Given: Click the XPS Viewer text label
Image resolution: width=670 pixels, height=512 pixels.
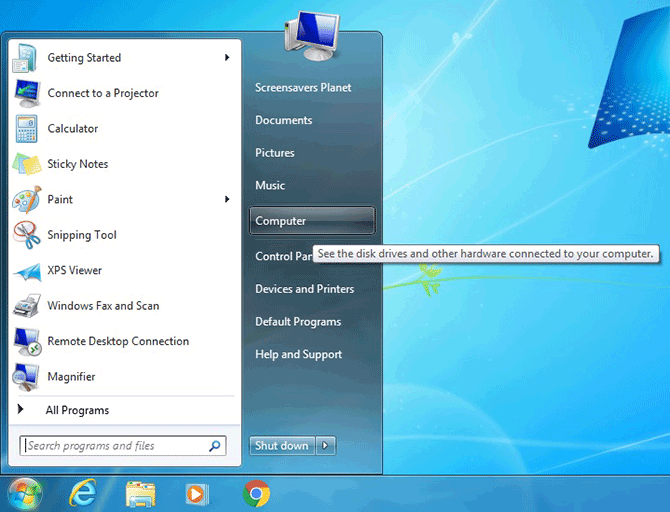Looking at the screenshot, I should (75, 271).
